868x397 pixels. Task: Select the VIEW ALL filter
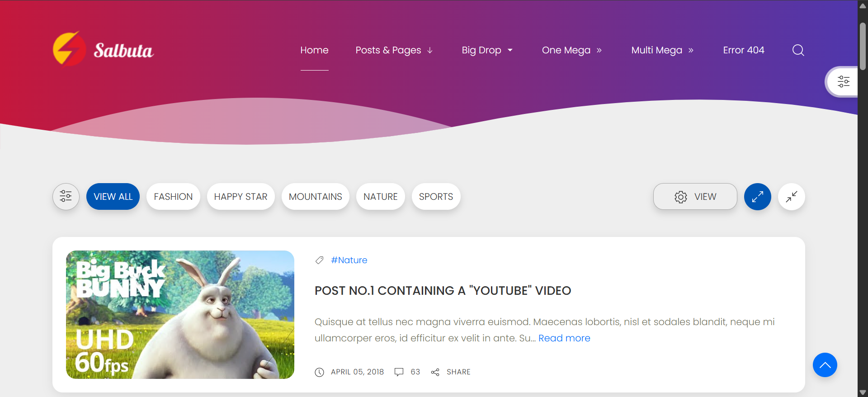click(x=113, y=197)
